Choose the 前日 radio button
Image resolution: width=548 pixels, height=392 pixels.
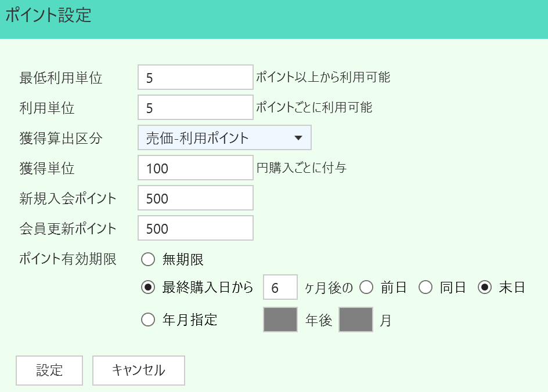pos(366,287)
